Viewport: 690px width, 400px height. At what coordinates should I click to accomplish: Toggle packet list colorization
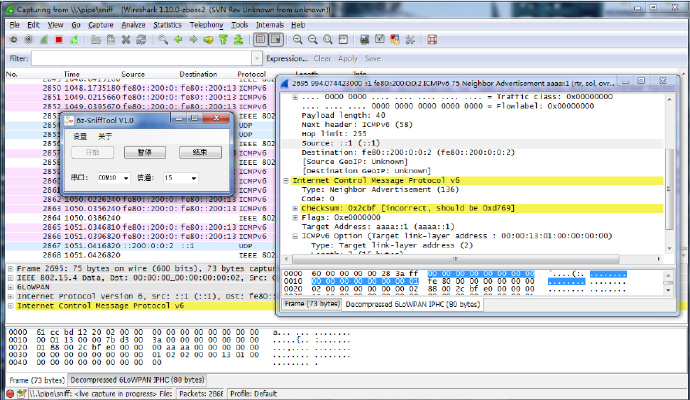(x=261, y=40)
